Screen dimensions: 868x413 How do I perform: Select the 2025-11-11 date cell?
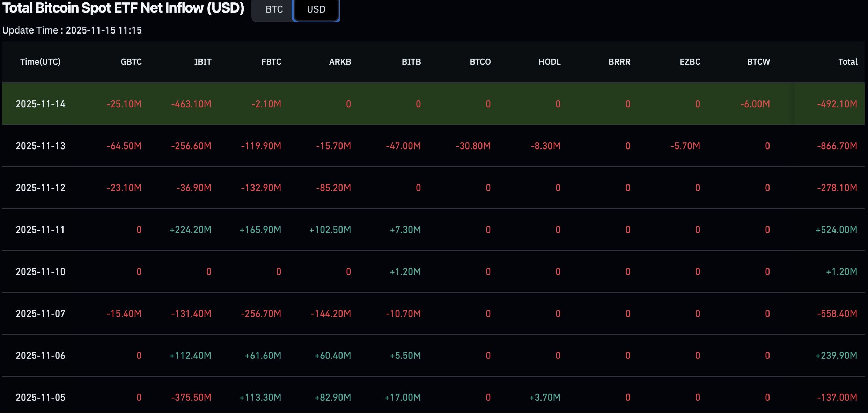[40, 230]
